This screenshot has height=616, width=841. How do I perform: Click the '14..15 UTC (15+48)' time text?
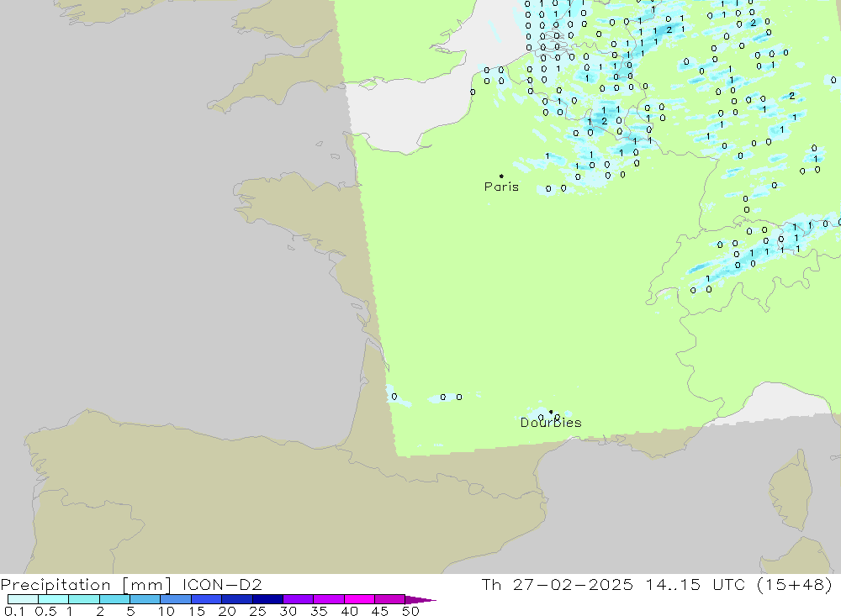click(739, 584)
